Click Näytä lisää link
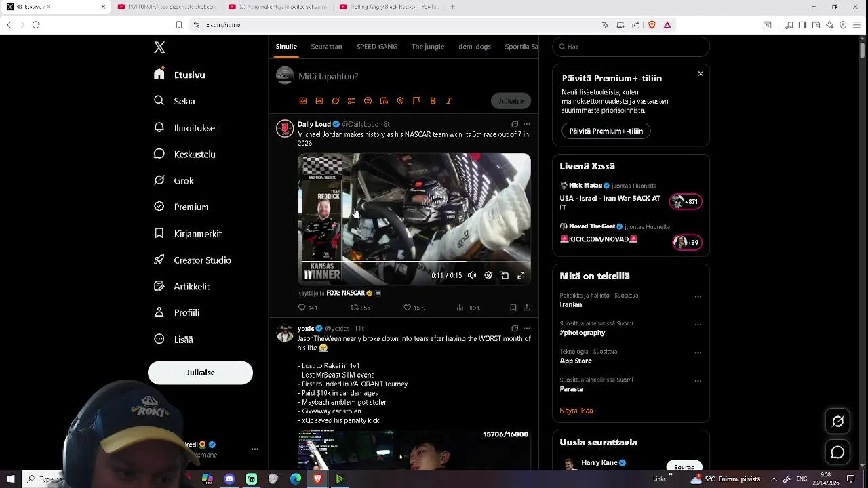The height and width of the screenshot is (488, 868). point(576,411)
